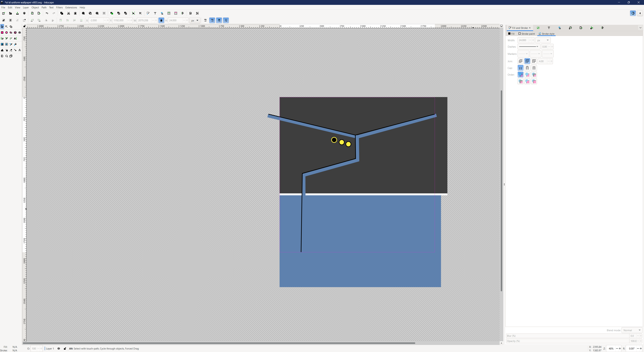Click the Cut scissors icon
Viewport: 644px width, 352px height.
(68, 13)
